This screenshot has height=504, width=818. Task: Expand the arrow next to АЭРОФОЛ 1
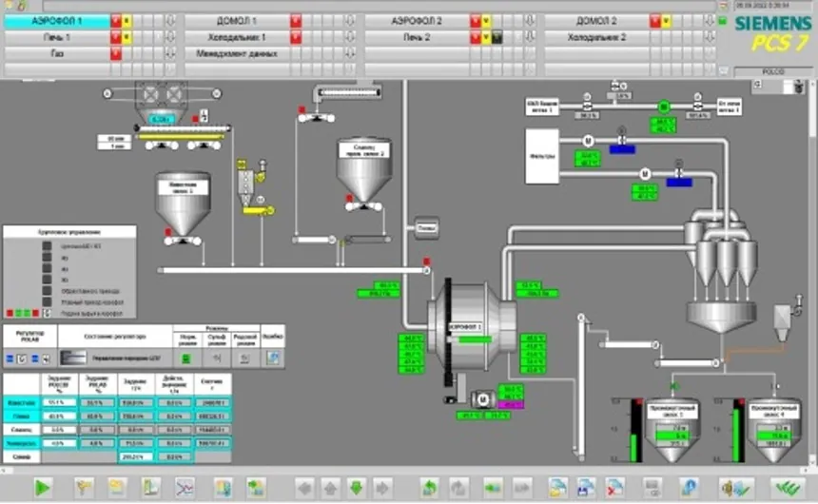pos(170,21)
